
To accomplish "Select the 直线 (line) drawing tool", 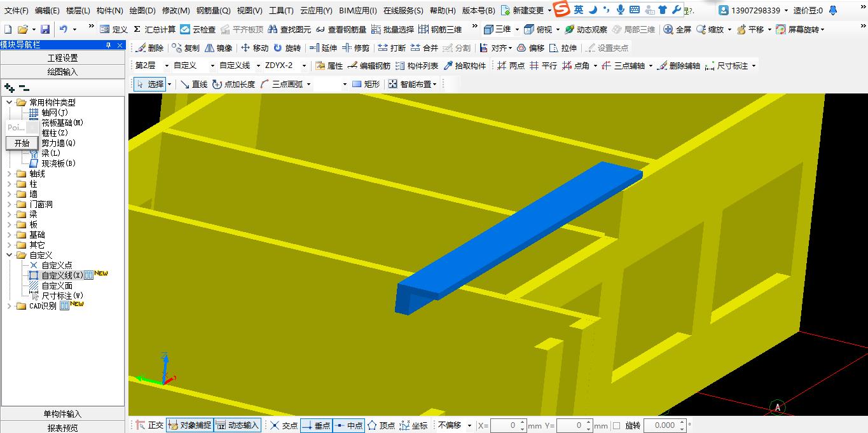I will click(194, 84).
